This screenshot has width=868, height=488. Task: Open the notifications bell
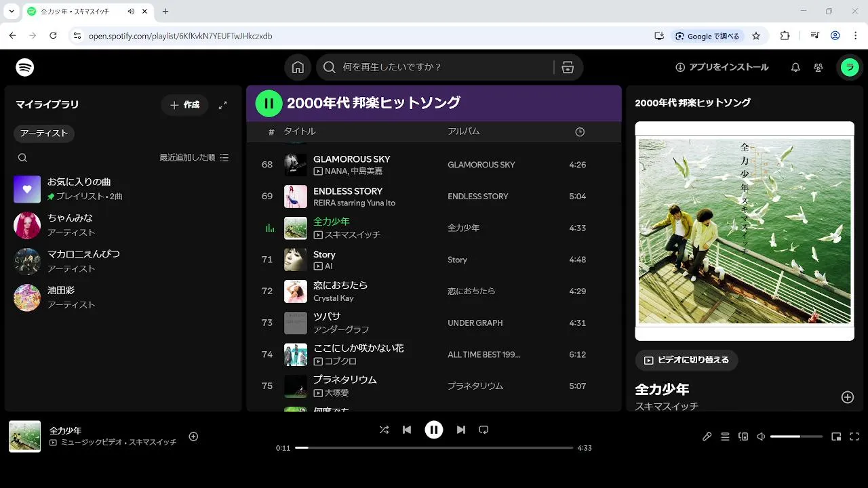coord(796,67)
